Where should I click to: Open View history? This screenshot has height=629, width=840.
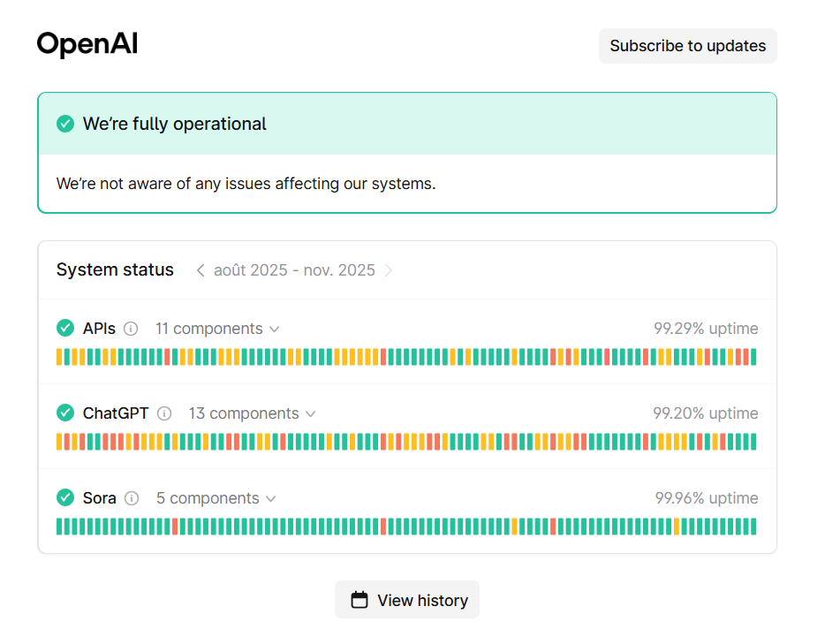pos(407,600)
